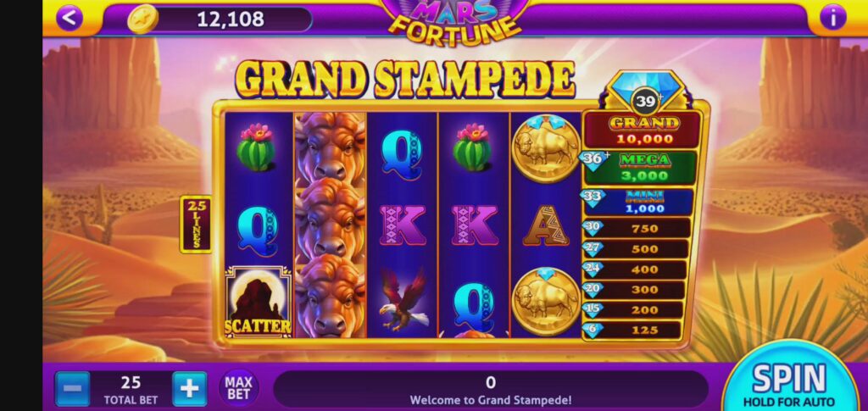This screenshot has height=411, width=868.
Task: Click the cactus symbol on the first reel
Action: coord(255,147)
